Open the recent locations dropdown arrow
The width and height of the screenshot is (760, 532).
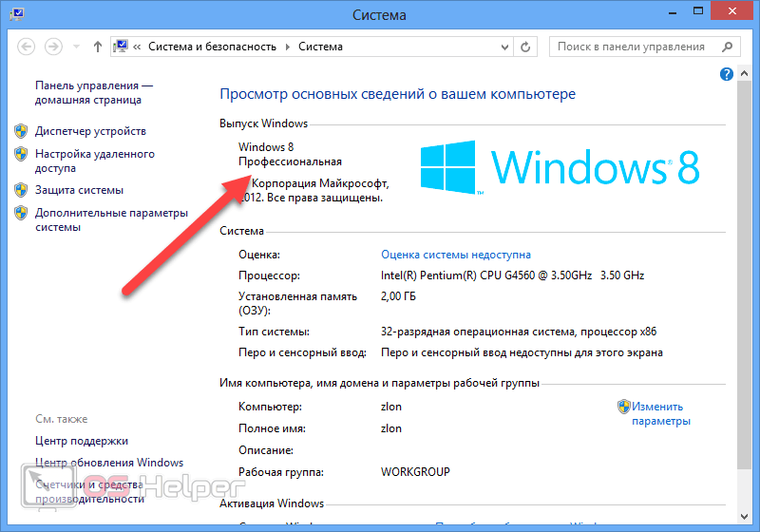76,47
